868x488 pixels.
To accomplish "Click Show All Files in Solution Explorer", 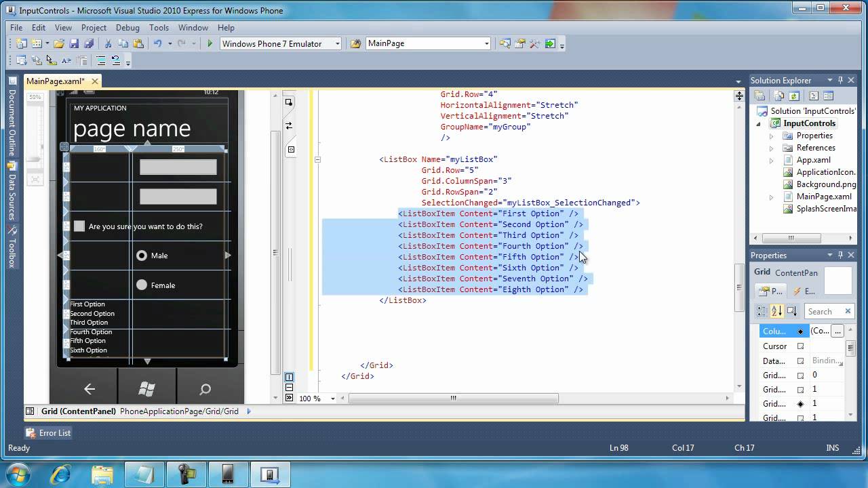I will 779,96.
